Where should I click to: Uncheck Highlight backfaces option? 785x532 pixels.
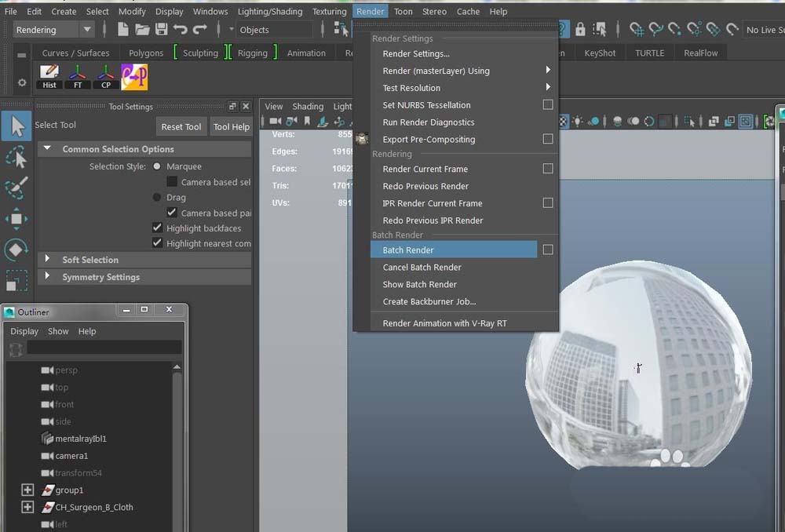[x=158, y=228]
